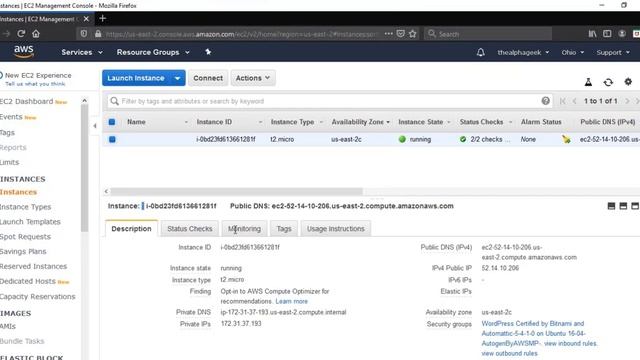Click view inbound rules link
This screenshot has width=640, height=360.
570,343
